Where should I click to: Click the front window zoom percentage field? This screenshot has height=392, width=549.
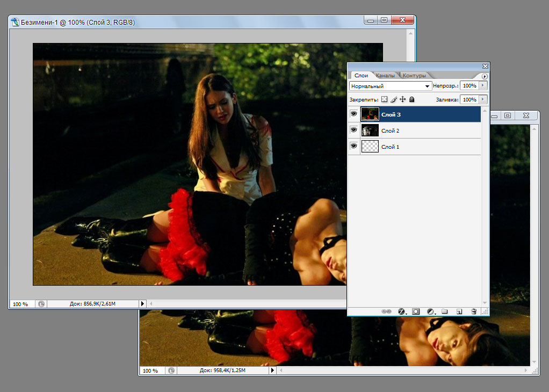[x=21, y=304]
